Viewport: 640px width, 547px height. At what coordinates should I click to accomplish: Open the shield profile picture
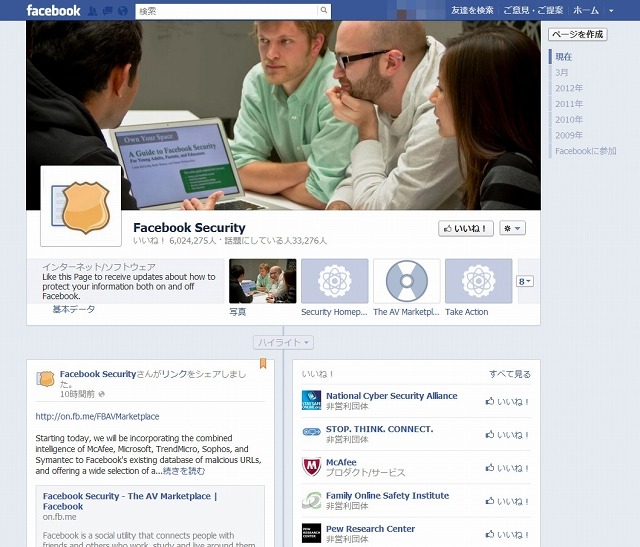coord(81,206)
